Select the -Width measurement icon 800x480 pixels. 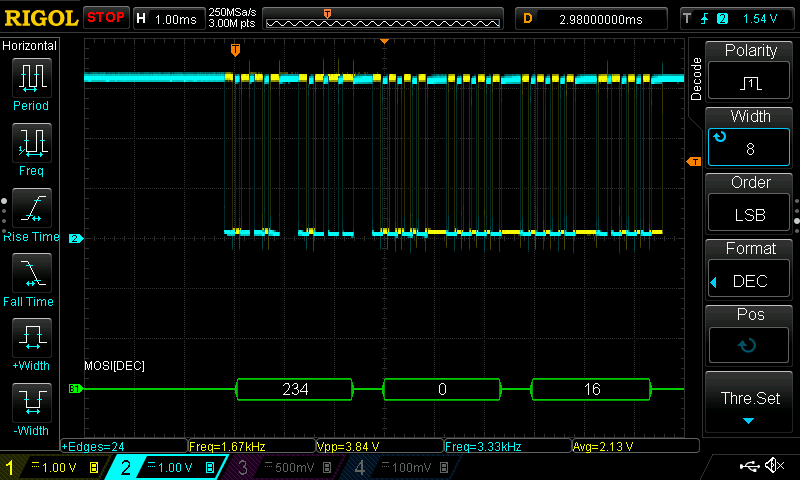[x=31, y=403]
